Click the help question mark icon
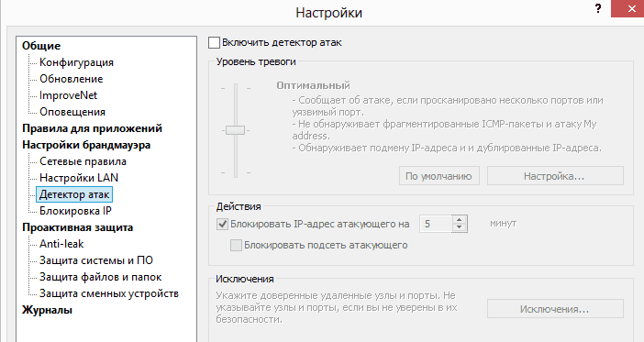 (598, 8)
